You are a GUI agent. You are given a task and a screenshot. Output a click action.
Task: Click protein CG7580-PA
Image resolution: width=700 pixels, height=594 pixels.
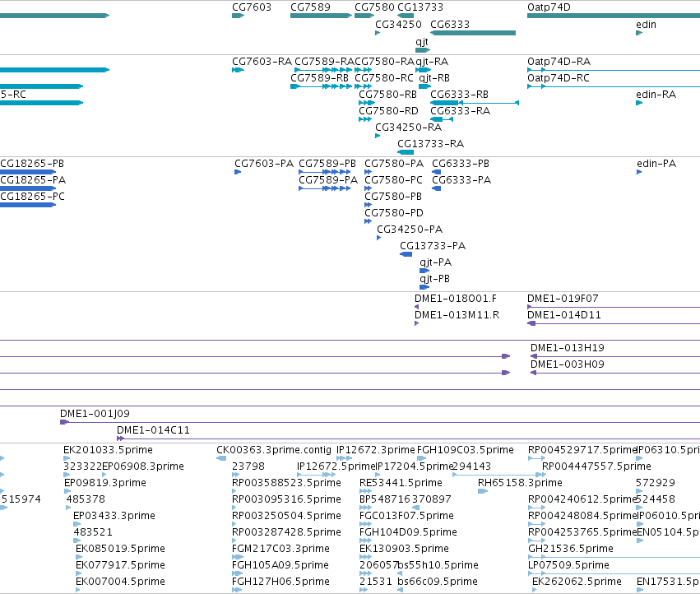(x=394, y=164)
